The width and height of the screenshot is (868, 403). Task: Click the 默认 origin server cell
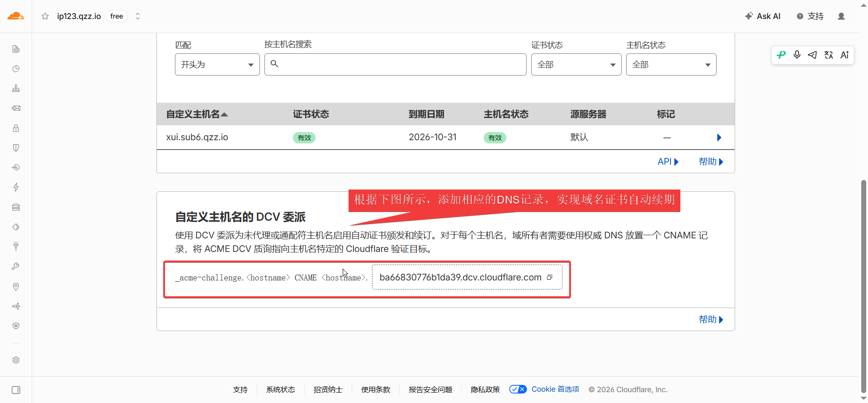coord(579,137)
